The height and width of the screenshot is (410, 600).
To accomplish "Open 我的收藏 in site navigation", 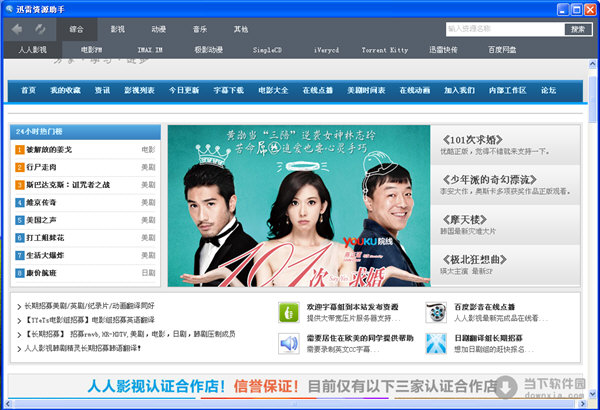I will point(65,90).
